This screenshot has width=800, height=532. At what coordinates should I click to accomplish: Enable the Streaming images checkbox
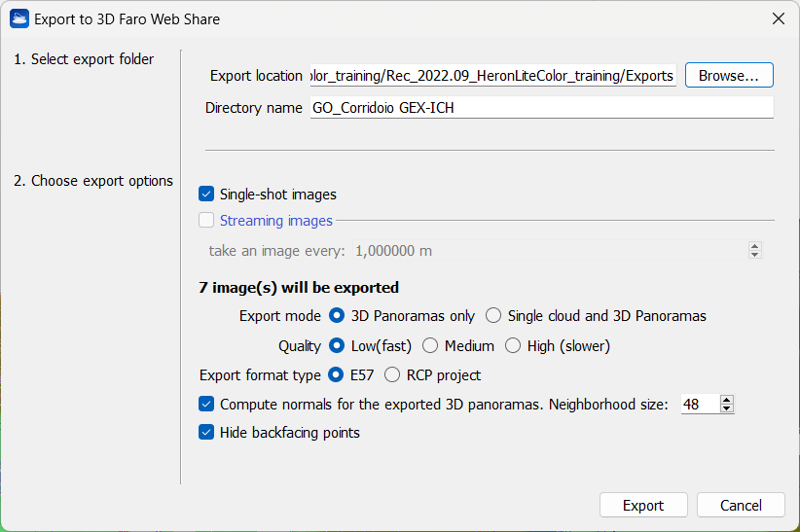point(206,221)
